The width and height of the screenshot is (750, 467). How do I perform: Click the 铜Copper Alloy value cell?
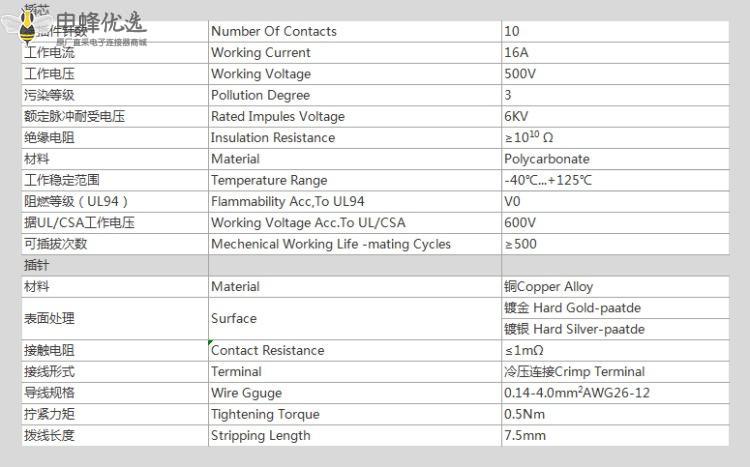(548, 286)
